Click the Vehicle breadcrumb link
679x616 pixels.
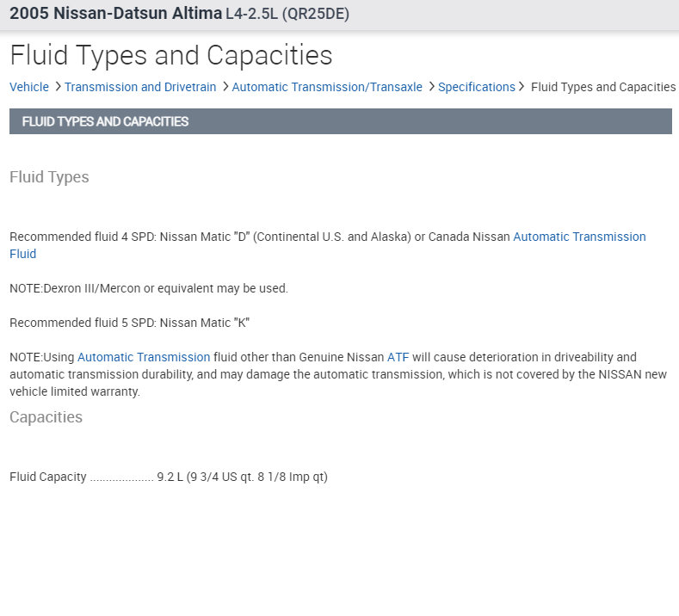(29, 87)
